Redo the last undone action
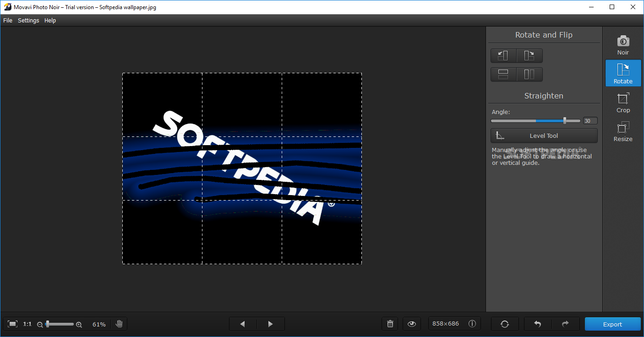 566,324
